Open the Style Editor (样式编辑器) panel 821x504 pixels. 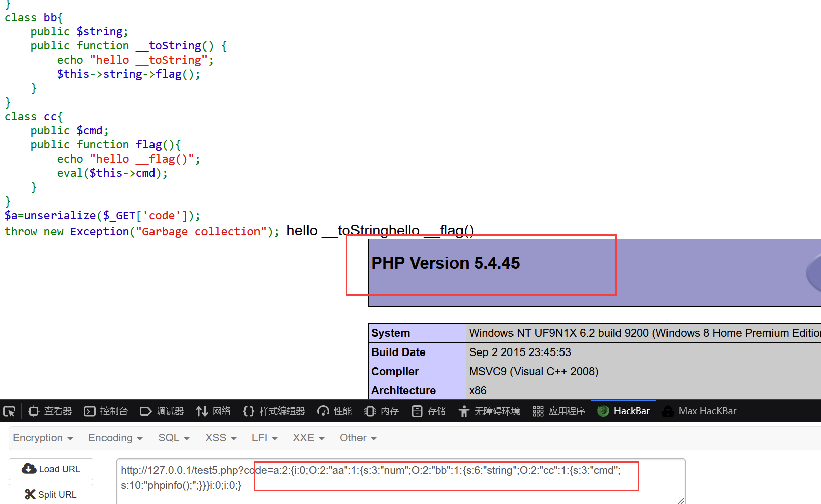pos(274,411)
